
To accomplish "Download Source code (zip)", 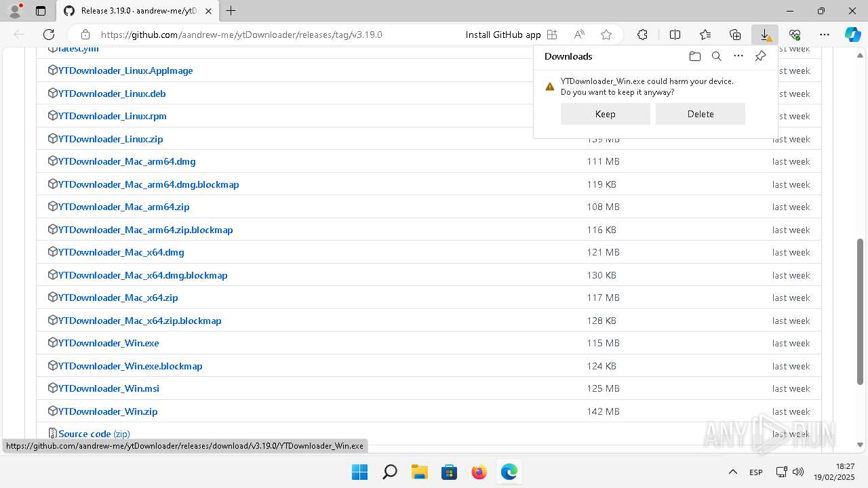I will [94, 434].
